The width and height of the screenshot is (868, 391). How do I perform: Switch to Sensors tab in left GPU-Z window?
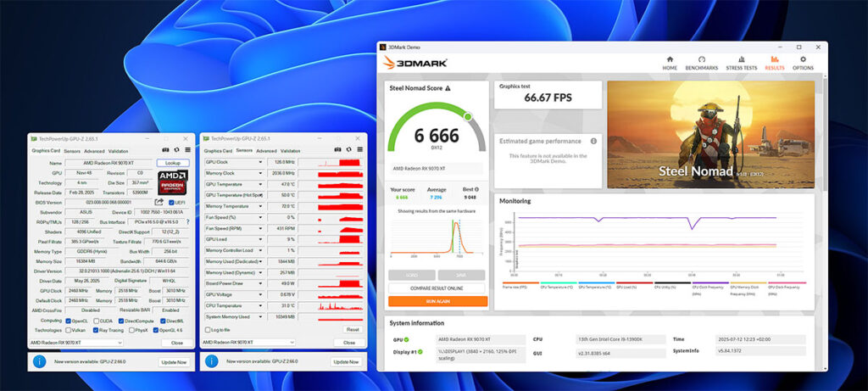tap(72, 151)
